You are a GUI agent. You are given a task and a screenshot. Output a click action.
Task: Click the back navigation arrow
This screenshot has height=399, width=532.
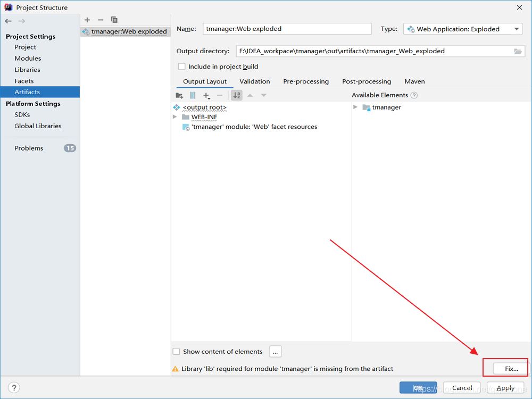pyautogui.click(x=8, y=21)
